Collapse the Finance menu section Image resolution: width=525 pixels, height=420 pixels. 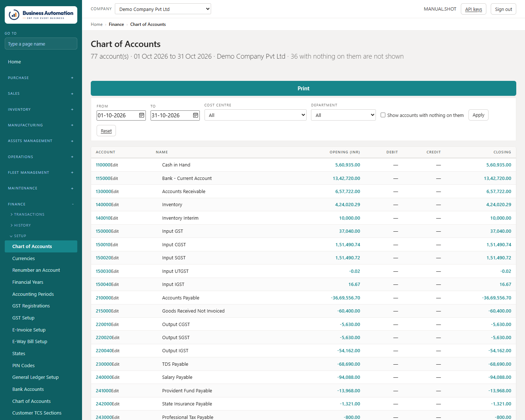click(x=41, y=204)
